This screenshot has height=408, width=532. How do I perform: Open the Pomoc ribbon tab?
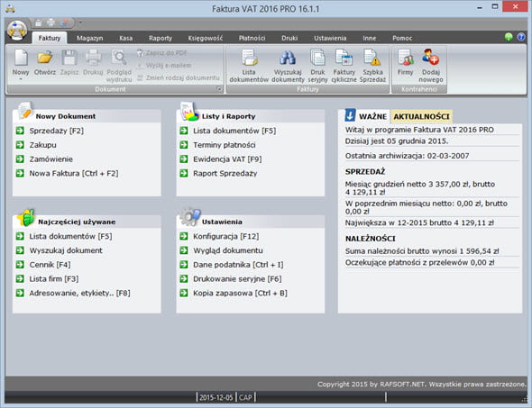[x=402, y=39]
